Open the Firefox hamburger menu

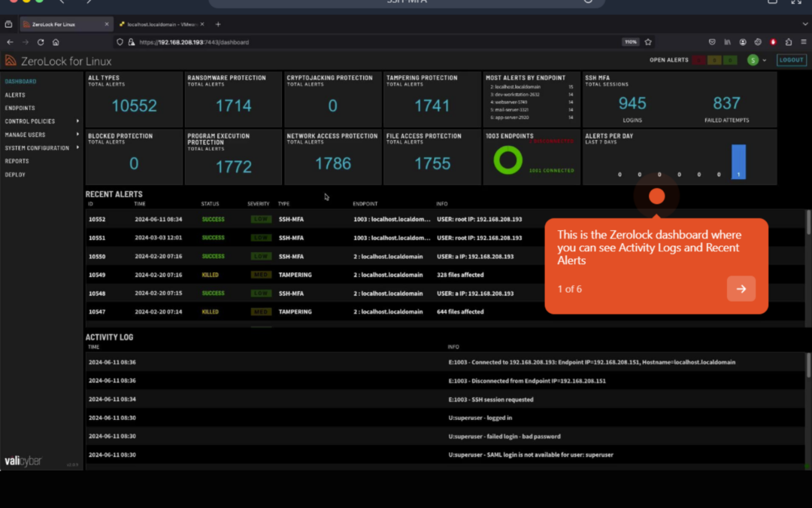[x=802, y=42]
